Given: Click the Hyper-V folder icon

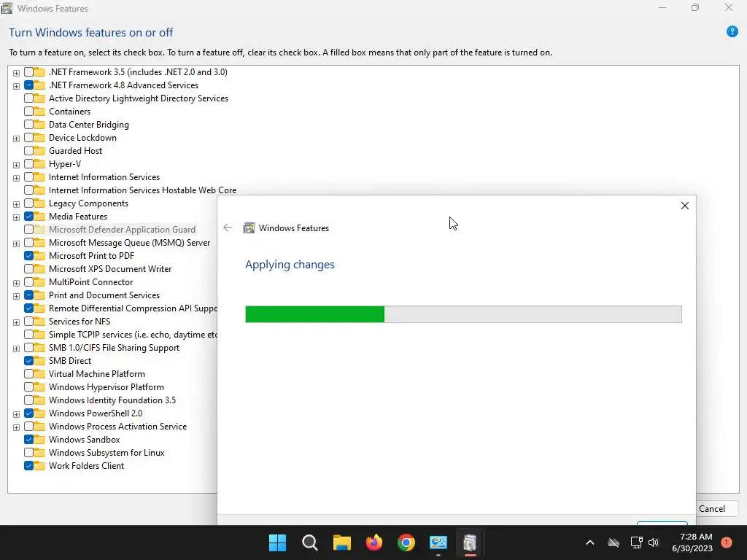Looking at the screenshot, I should click(40, 164).
